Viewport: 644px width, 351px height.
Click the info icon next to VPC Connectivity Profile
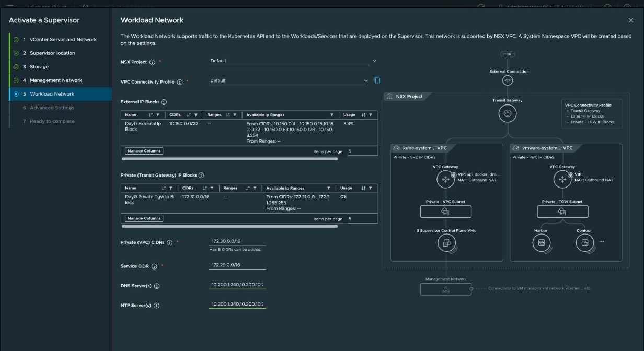coord(180,82)
